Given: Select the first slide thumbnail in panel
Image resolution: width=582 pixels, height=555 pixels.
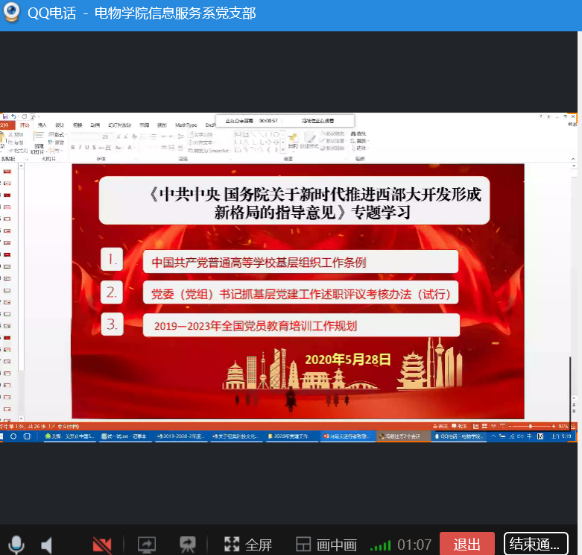Looking at the screenshot, I should pyautogui.click(x=7, y=172).
